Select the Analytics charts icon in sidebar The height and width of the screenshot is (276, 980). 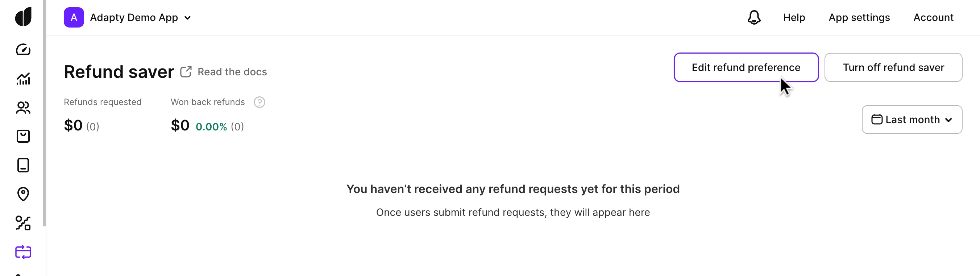point(23,79)
